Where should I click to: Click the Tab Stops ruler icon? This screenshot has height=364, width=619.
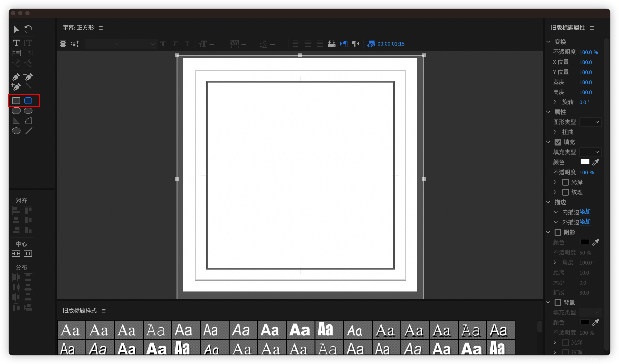[x=331, y=44]
